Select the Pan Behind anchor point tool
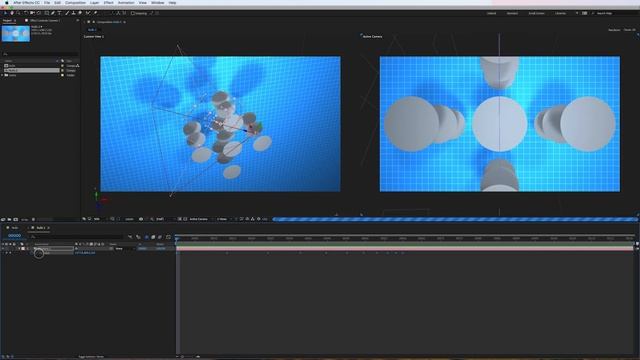 pyautogui.click(x=39, y=13)
